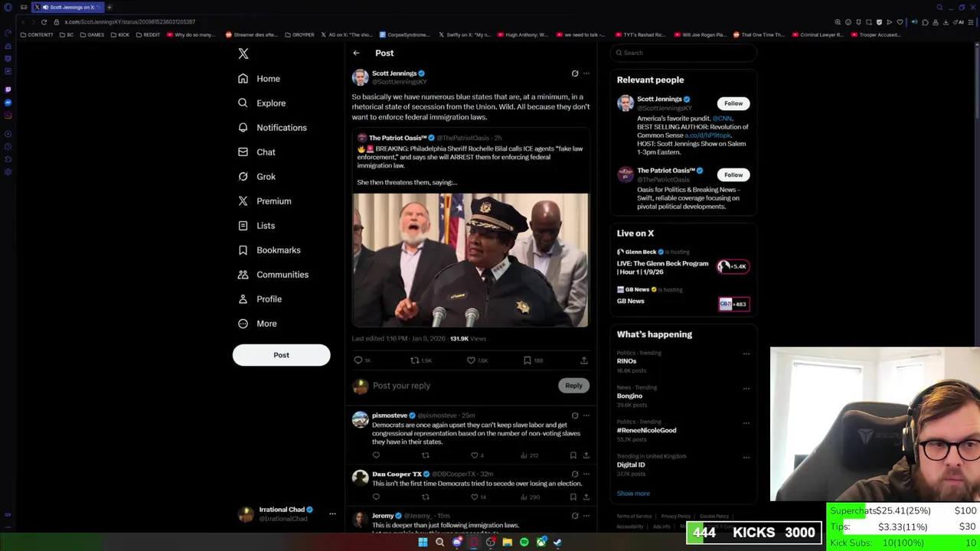The width and height of the screenshot is (980, 551).
Task: Open three-dot options for Digital ID trend
Action: coord(746,457)
